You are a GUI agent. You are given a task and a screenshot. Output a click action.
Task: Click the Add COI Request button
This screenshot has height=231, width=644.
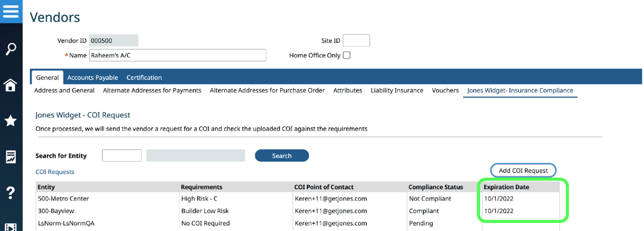523,171
